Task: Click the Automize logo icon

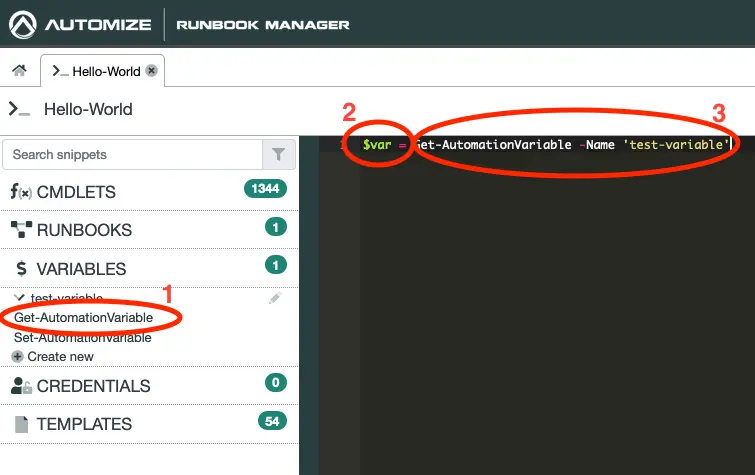Action: pos(22,25)
